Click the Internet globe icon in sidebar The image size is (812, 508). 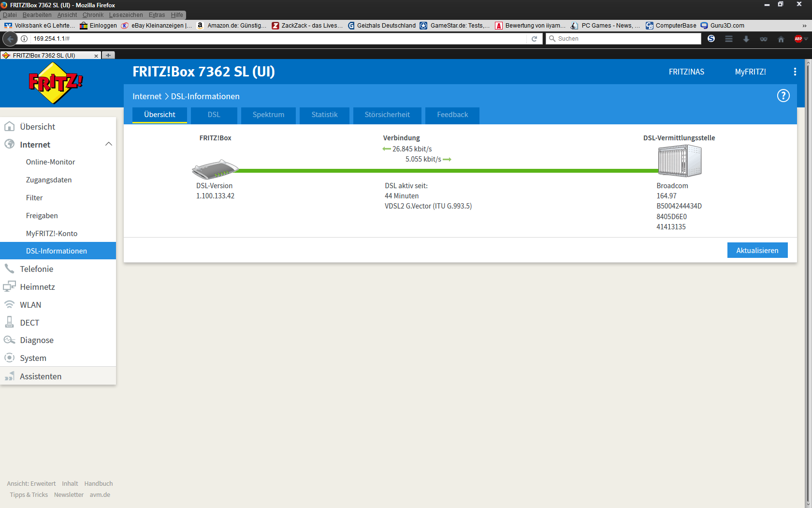coord(9,144)
